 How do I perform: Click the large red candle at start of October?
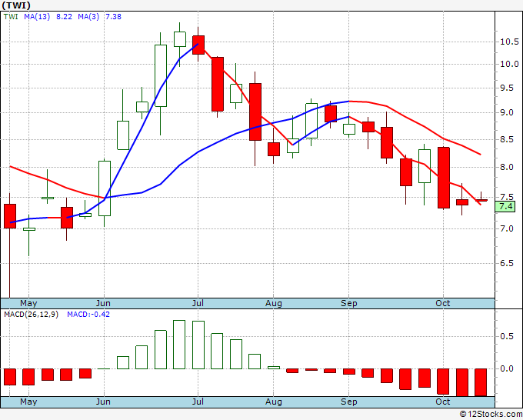click(444, 178)
